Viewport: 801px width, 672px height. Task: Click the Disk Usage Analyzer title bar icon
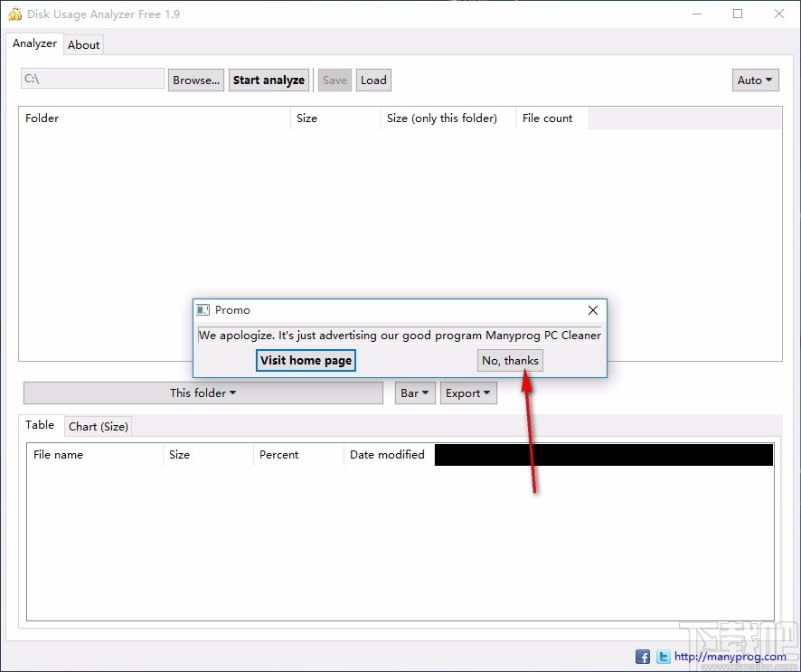click(14, 14)
